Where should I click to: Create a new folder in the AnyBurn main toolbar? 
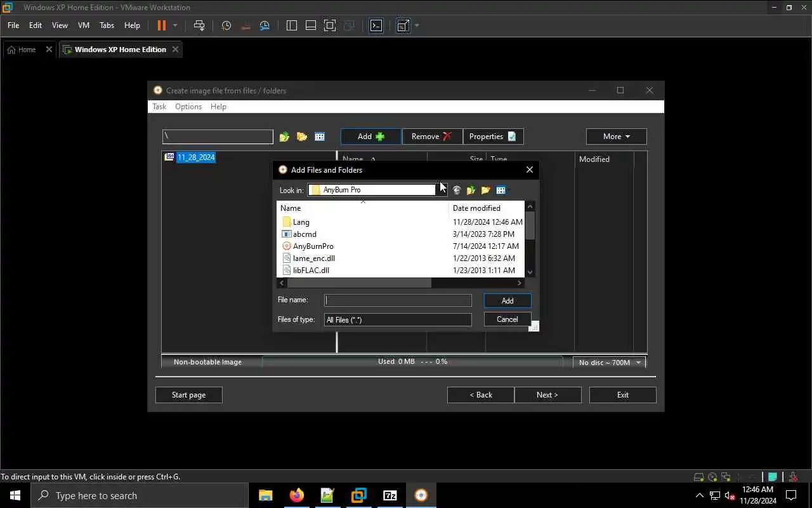tap(302, 137)
